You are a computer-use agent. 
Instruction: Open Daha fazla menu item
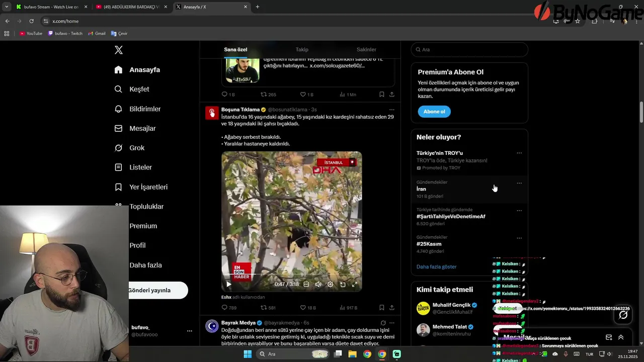(145, 265)
